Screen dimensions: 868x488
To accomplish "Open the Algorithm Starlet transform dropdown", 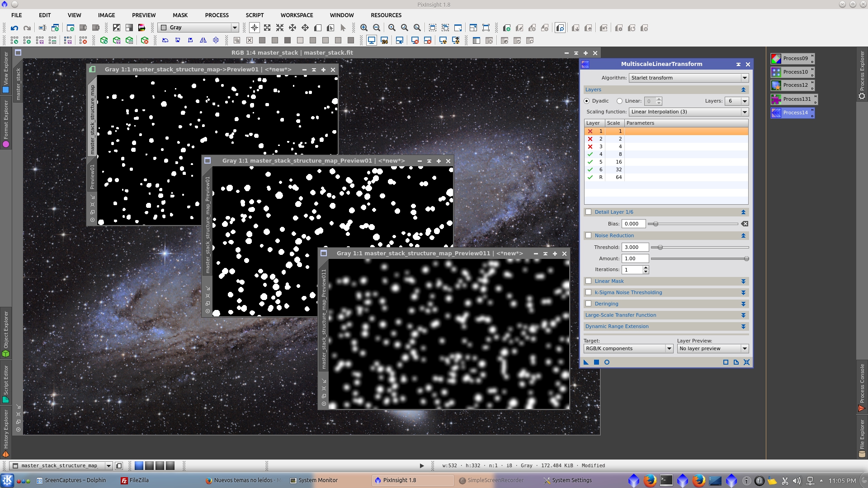I will click(688, 78).
